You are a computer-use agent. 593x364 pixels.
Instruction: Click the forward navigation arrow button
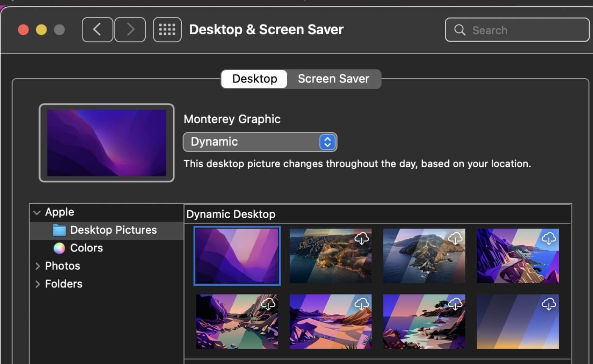(x=130, y=30)
